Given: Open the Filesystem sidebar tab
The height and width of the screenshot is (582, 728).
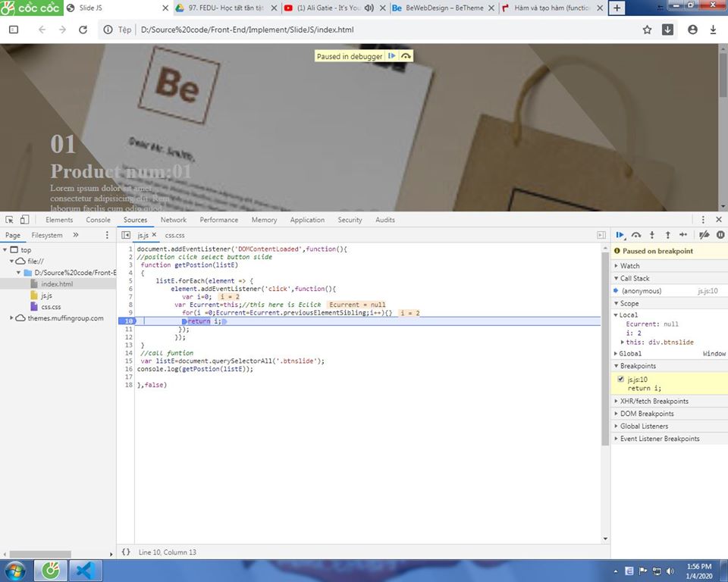Looking at the screenshot, I should [x=47, y=235].
